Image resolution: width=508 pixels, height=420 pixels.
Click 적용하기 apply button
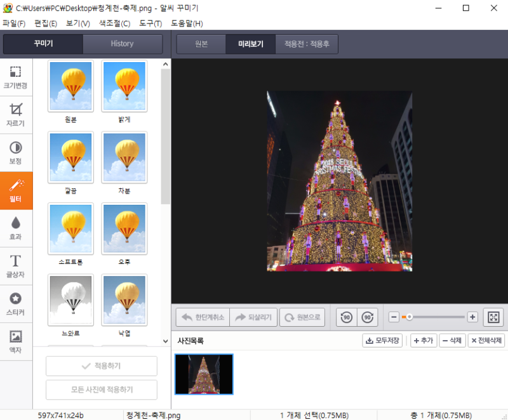coord(102,366)
